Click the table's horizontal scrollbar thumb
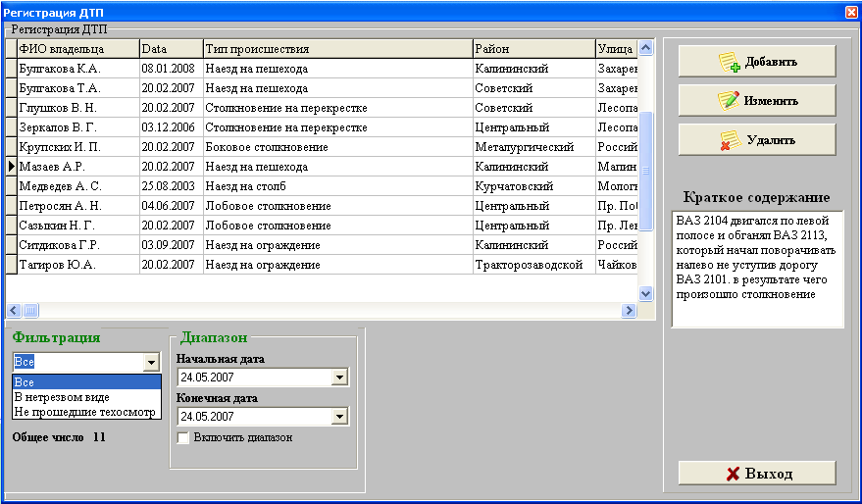The height and width of the screenshot is (504, 862). coord(30,311)
